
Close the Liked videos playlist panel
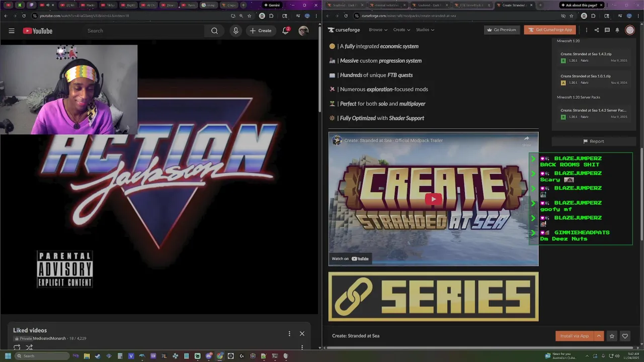(x=302, y=333)
